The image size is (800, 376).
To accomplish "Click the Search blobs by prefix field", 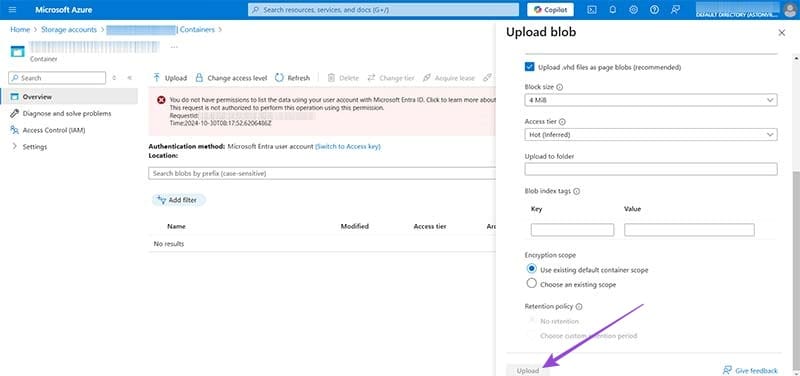I will click(322, 173).
